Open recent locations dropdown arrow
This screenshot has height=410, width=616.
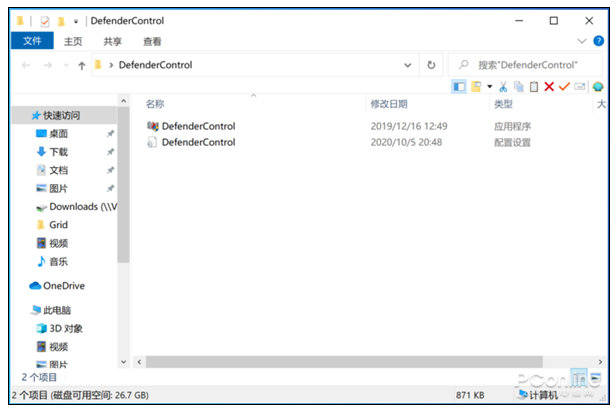(66, 65)
